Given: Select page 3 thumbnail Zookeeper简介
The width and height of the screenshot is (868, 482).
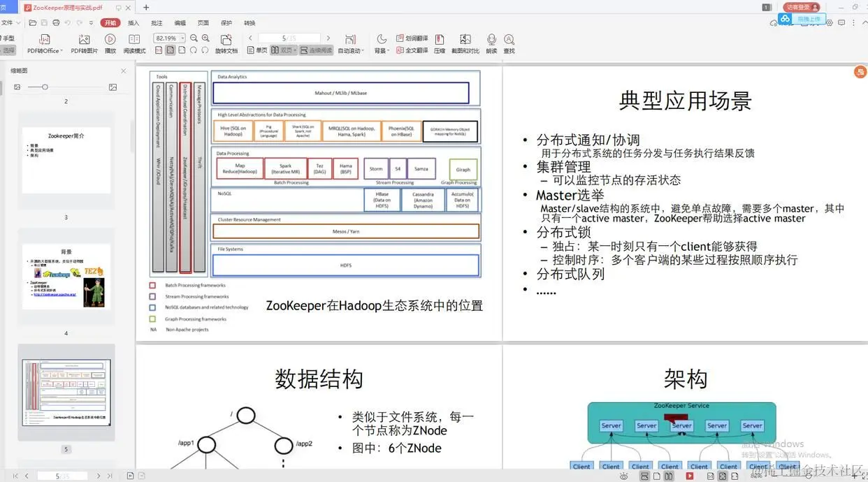Looking at the screenshot, I should coord(66,161).
